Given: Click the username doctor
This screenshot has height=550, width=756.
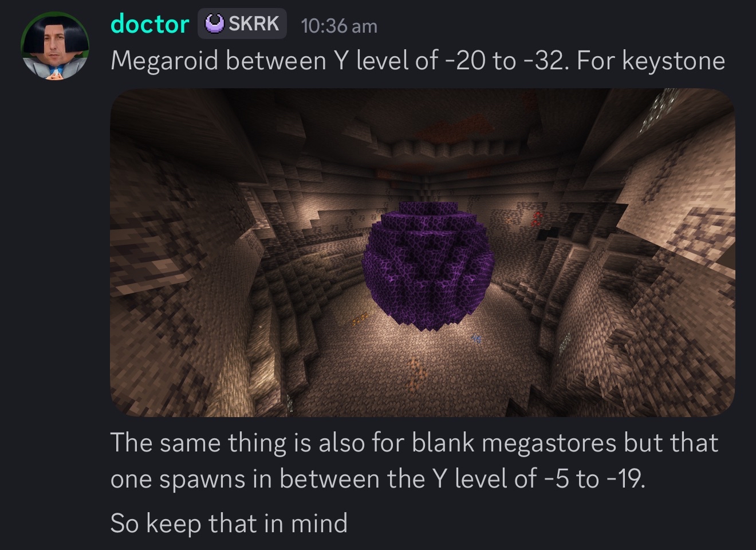Looking at the screenshot, I should tap(149, 24).
